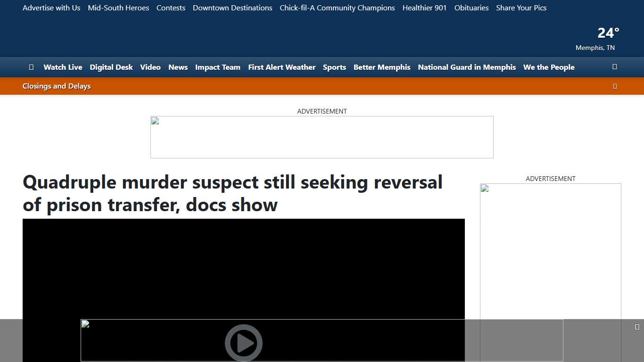The image size is (644, 362).
Task: Click the quadruple murder suspect article headline
Action: tap(232, 193)
